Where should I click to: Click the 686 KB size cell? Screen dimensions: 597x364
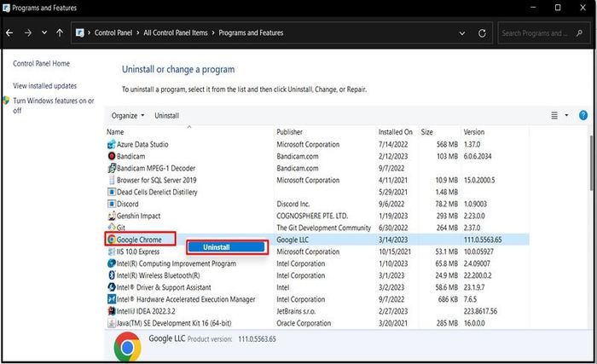click(448, 299)
